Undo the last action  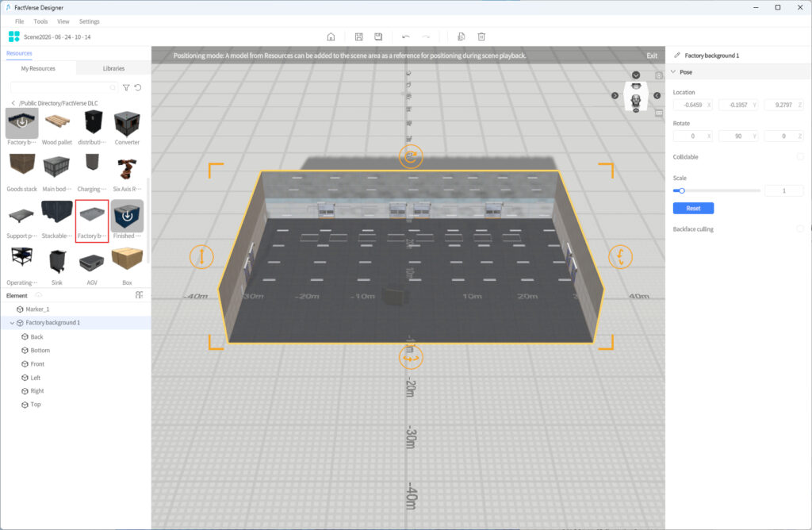[406, 36]
